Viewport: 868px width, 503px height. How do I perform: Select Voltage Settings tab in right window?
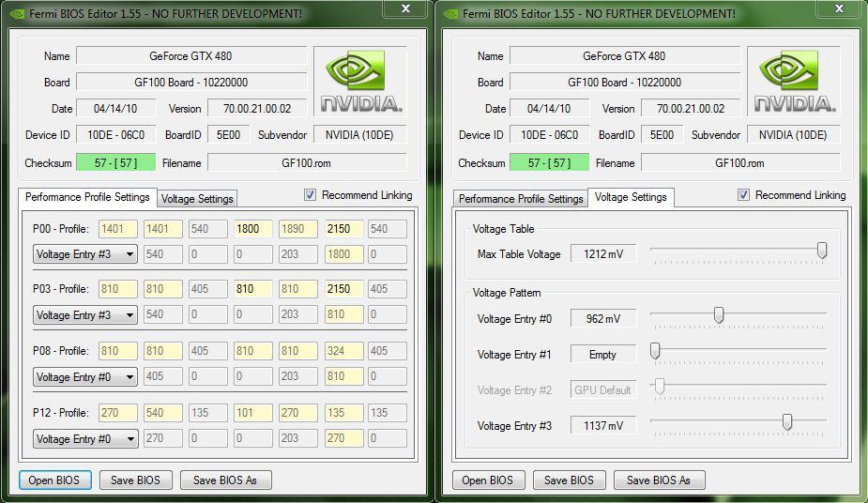(631, 197)
